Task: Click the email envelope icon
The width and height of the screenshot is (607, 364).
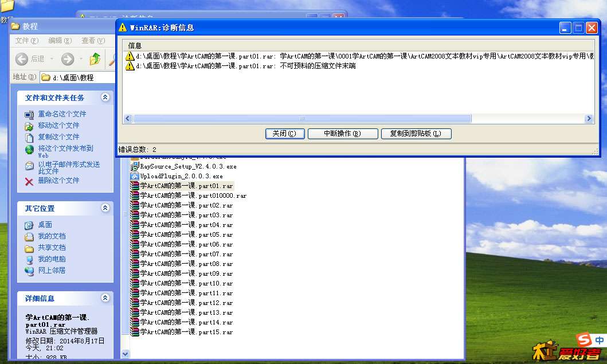Action: click(29, 166)
